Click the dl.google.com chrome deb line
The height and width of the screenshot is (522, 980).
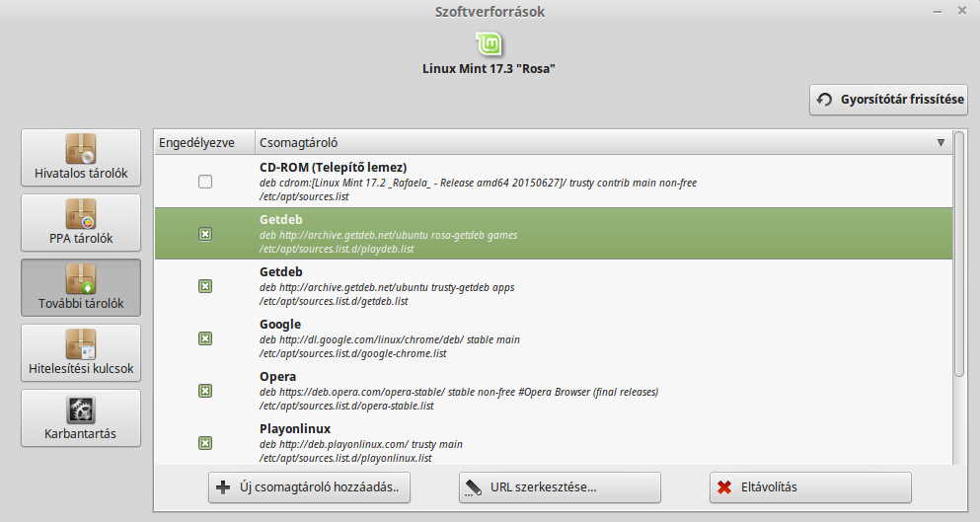coord(390,340)
